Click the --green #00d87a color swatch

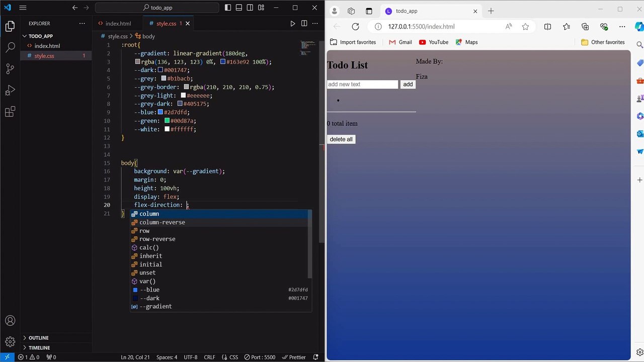tap(167, 121)
